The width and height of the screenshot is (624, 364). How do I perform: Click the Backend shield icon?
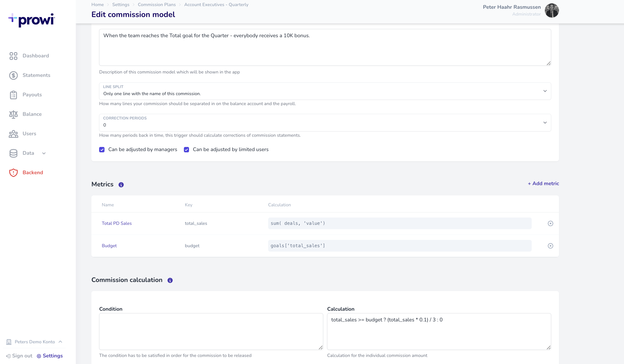[x=13, y=173]
